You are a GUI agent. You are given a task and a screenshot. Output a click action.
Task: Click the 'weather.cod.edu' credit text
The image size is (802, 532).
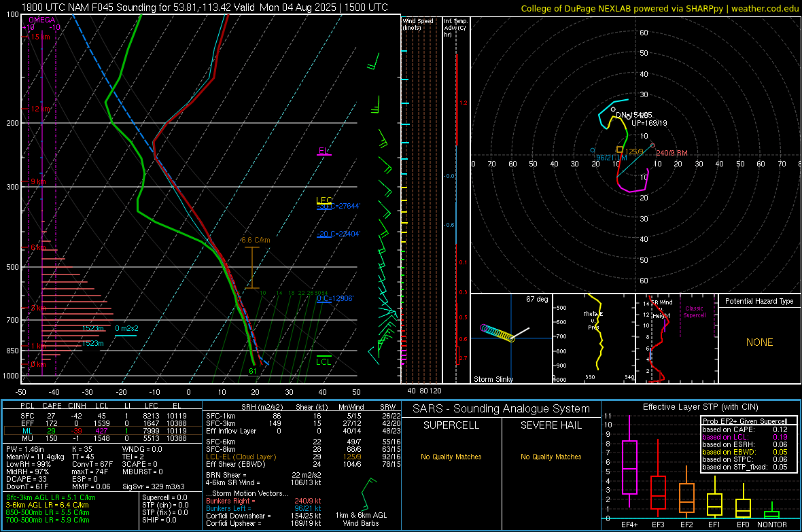(x=765, y=8)
